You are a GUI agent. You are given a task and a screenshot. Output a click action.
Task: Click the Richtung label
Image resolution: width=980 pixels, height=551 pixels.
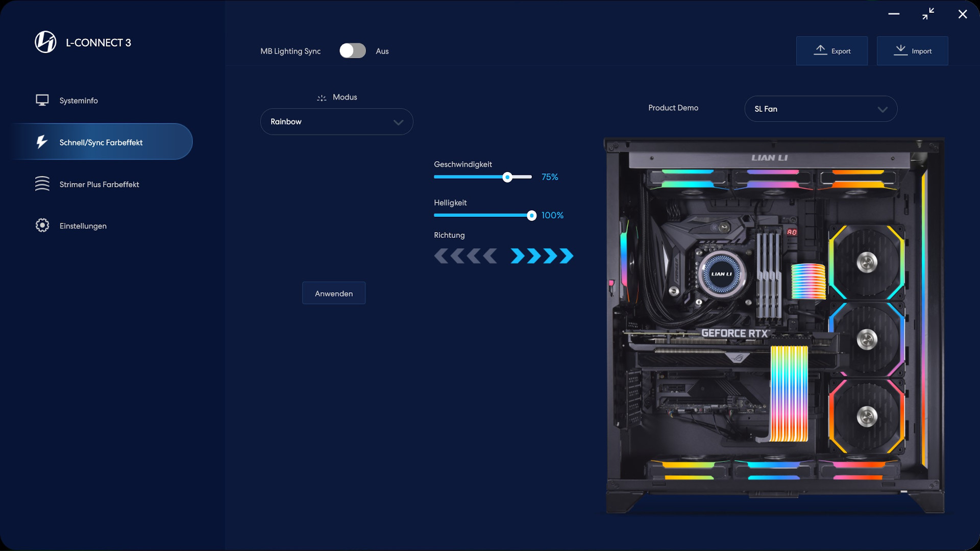click(449, 235)
